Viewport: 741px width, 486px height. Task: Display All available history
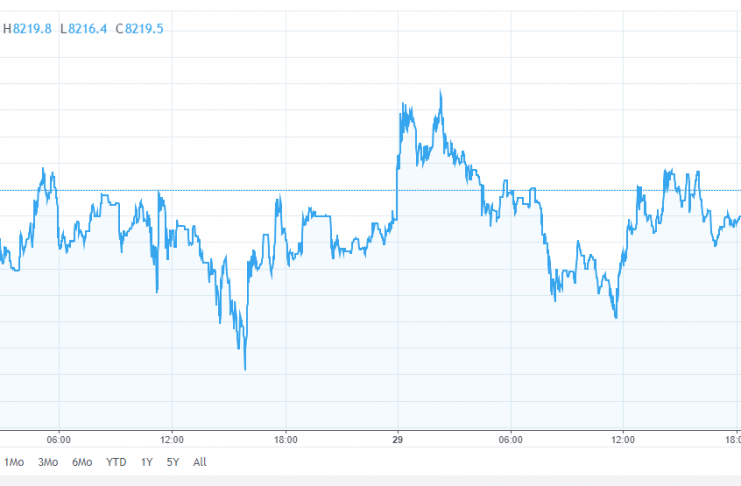[x=200, y=462]
